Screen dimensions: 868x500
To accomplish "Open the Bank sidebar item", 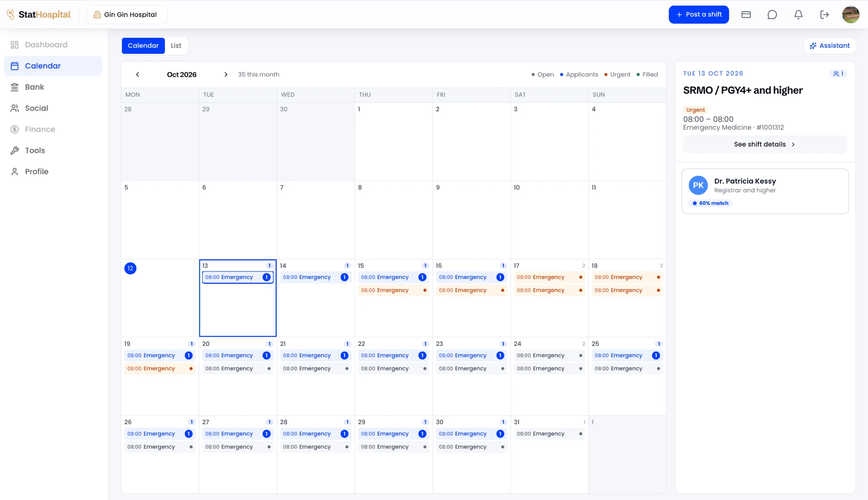I will (53, 87).
